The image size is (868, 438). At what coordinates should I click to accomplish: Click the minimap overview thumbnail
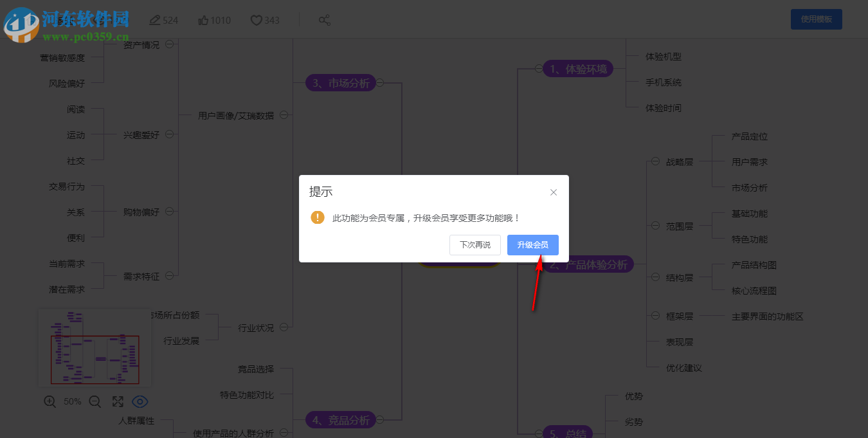95,347
